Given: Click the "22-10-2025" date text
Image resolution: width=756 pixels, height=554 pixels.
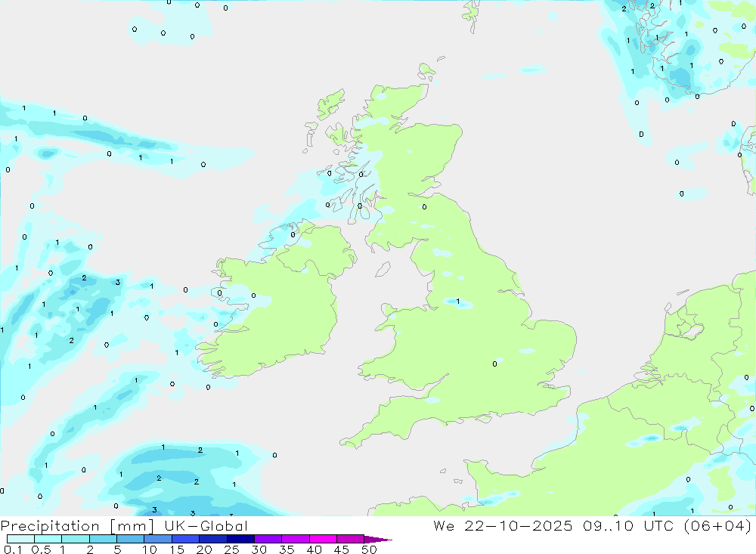Looking at the screenshot, I should tap(519, 525).
